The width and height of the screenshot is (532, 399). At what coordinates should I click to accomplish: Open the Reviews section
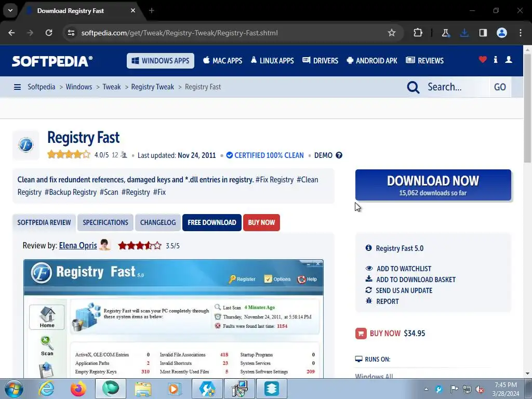(x=425, y=61)
